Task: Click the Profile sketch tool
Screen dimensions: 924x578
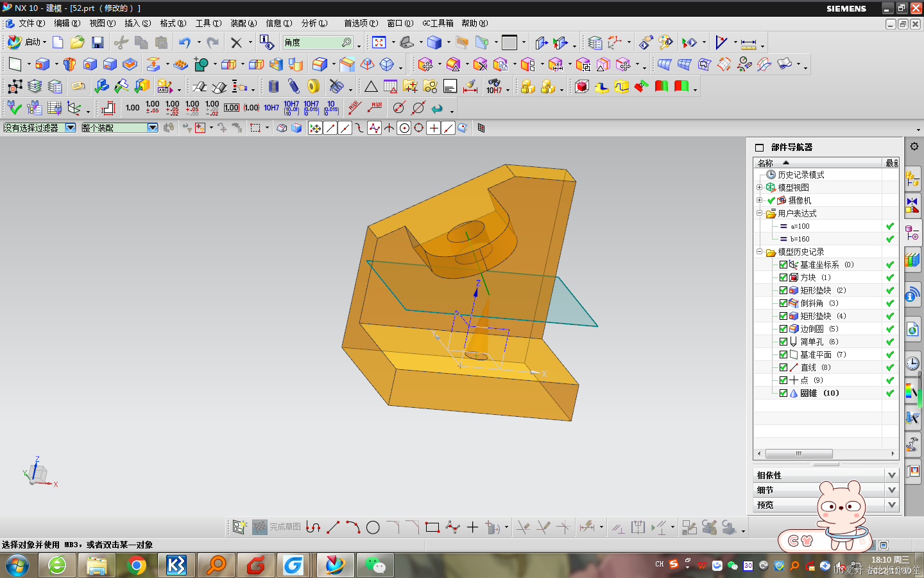Action: coord(313,528)
